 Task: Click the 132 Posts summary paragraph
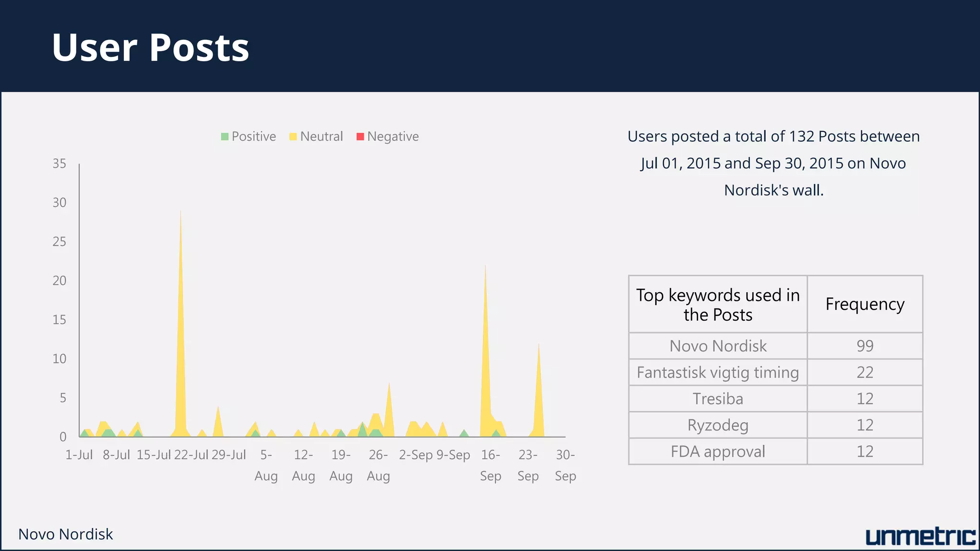click(x=774, y=163)
